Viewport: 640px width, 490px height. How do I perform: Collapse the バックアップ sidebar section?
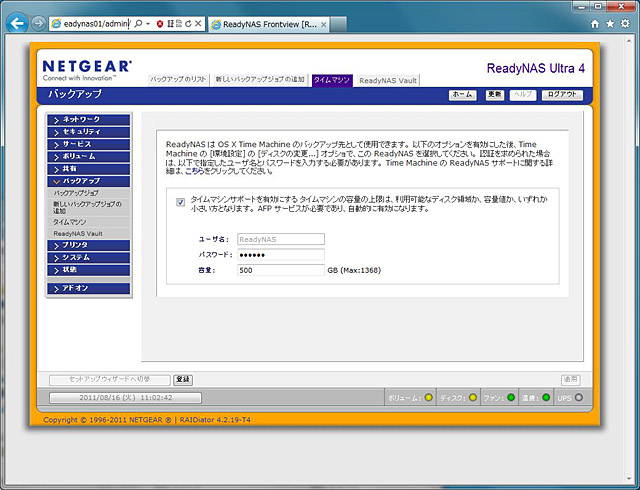coord(88,180)
